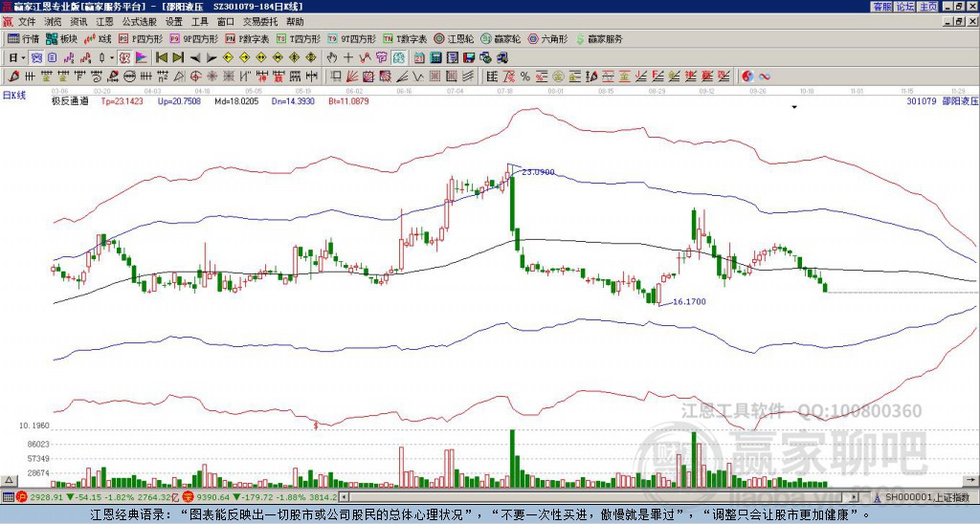
Task: Click the black left-pointing arrow icon
Action: tap(194, 58)
